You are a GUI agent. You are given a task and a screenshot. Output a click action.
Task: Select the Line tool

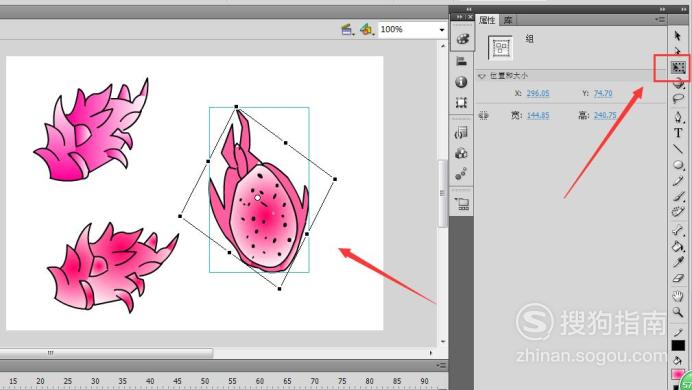(x=678, y=149)
